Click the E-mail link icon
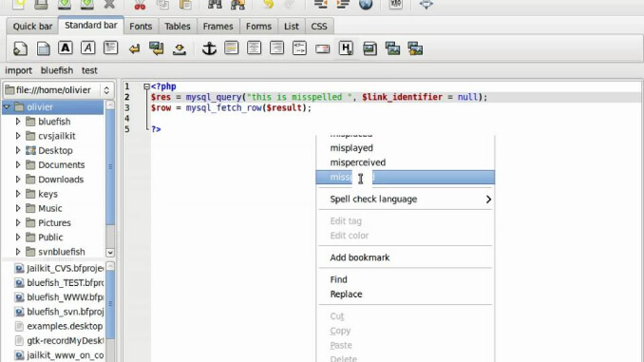 (322, 49)
